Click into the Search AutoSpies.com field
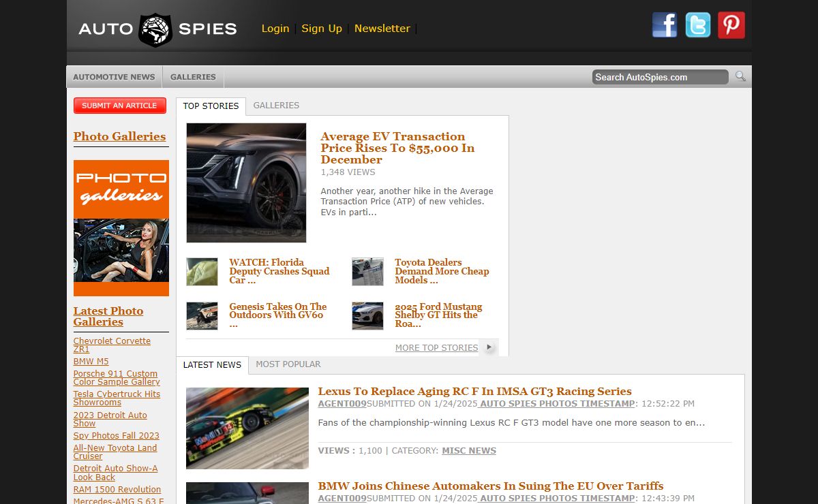 click(x=660, y=77)
